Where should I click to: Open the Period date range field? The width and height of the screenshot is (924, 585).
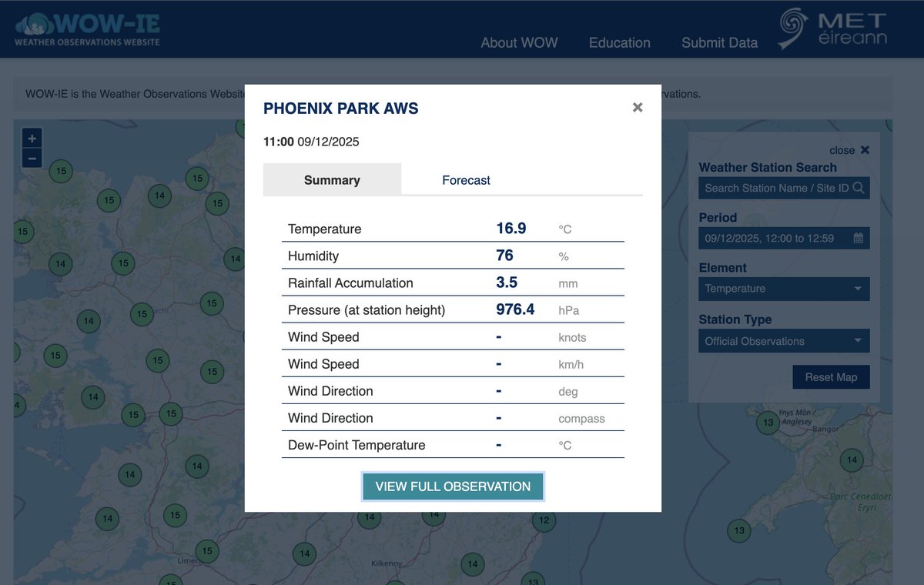pos(784,239)
